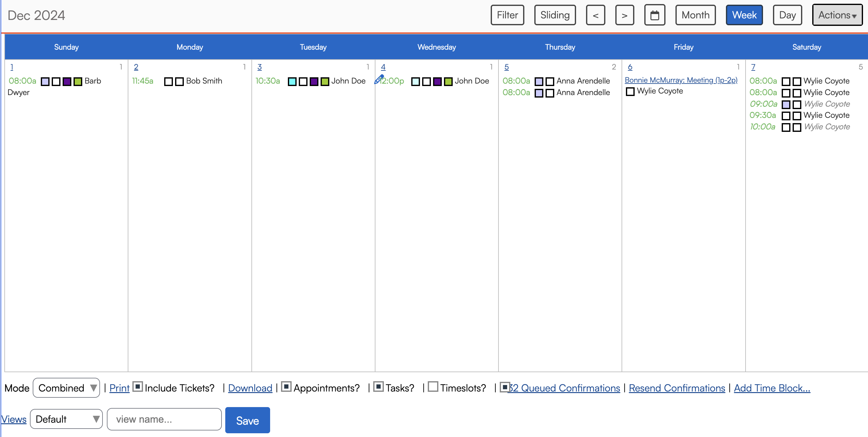The height and width of the screenshot is (437, 868).
Task: Click first empty box beside Bob Smith
Action: tap(169, 82)
